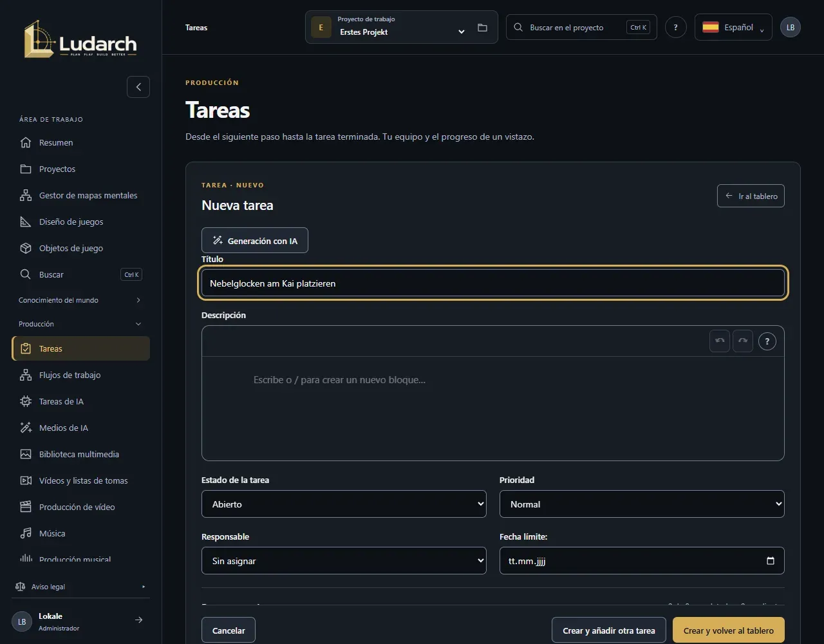The height and width of the screenshot is (644, 824).
Task: Open Proyectos in the sidebar
Action: click(x=80, y=169)
